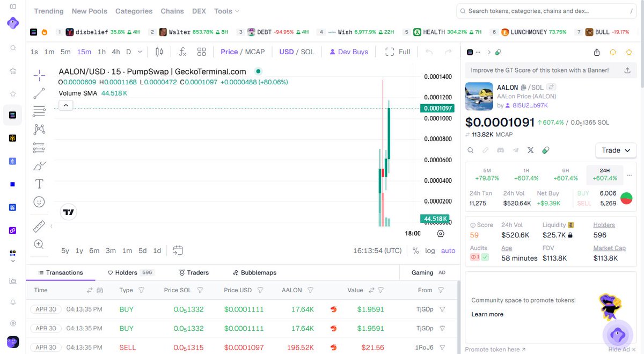Select the crosshair cursor tool
Screen dimensions: 644x354
click(x=39, y=75)
